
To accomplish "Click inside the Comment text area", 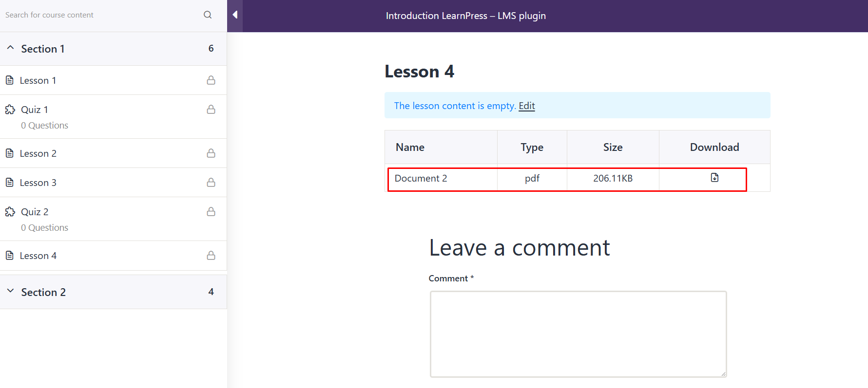I will coord(578,334).
